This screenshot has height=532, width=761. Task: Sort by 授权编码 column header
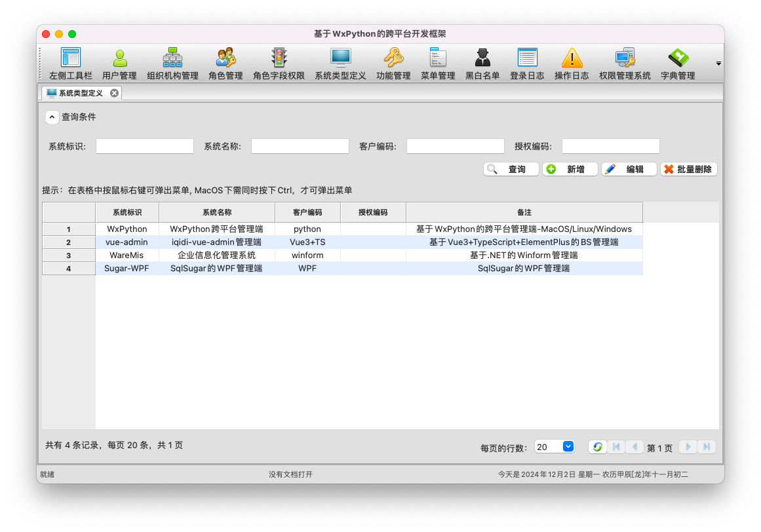pos(373,212)
